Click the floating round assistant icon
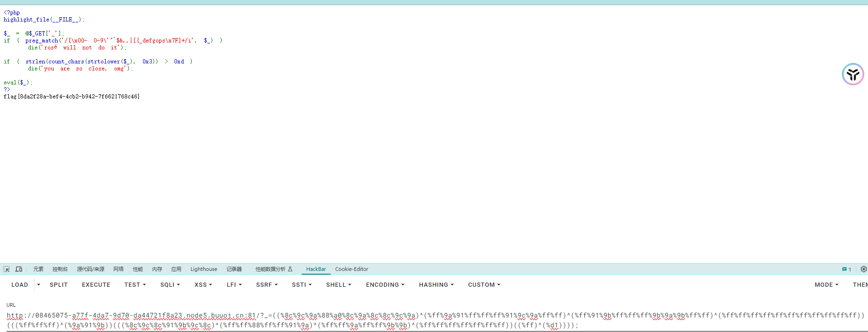The height and width of the screenshot is (332, 868). pos(853,75)
